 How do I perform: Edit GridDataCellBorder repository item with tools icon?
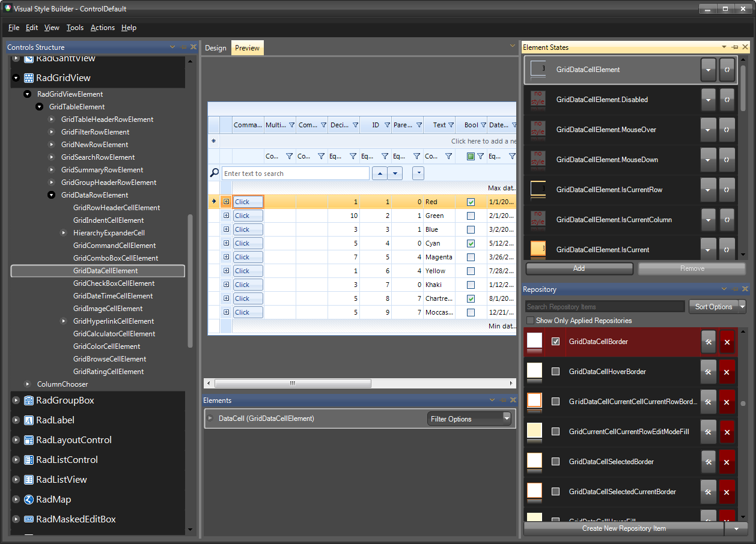click(x=709, y=342)
